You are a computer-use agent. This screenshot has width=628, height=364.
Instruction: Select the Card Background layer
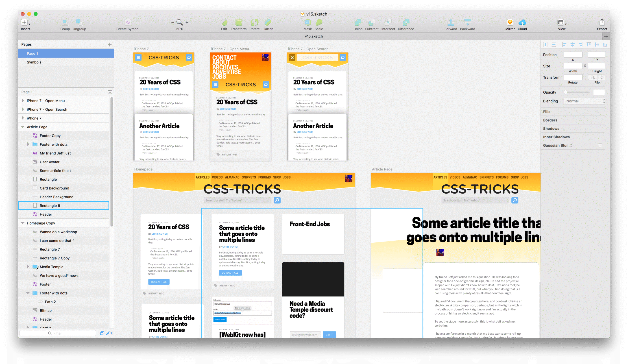(64, 188)
